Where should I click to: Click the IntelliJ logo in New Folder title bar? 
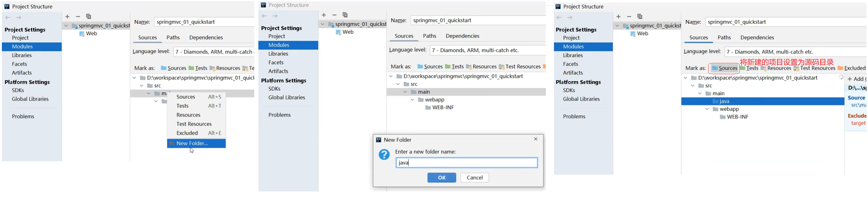tap(378, 140)
